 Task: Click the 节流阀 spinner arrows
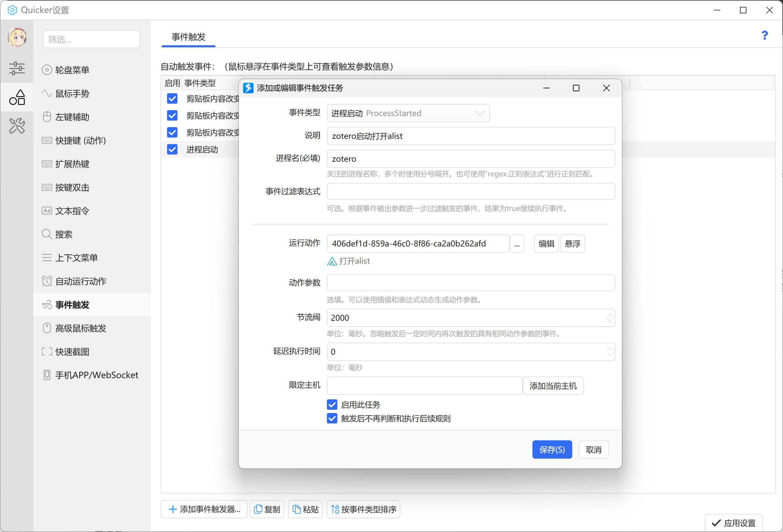(x=609, y=318)
